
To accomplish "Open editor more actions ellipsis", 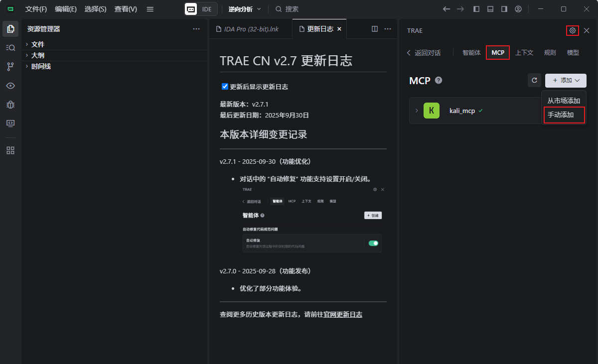I will (387, 29).
